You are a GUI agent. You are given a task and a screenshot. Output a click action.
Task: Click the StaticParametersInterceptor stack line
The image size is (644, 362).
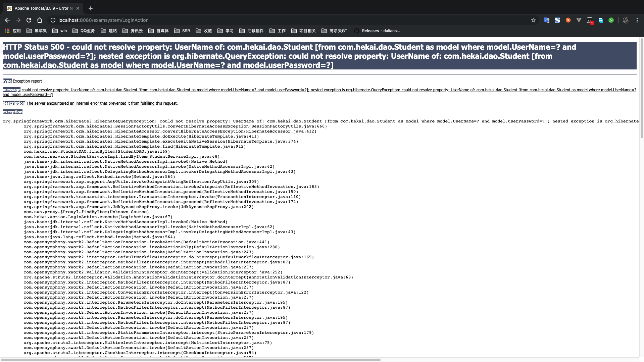[x=169, y=333]
